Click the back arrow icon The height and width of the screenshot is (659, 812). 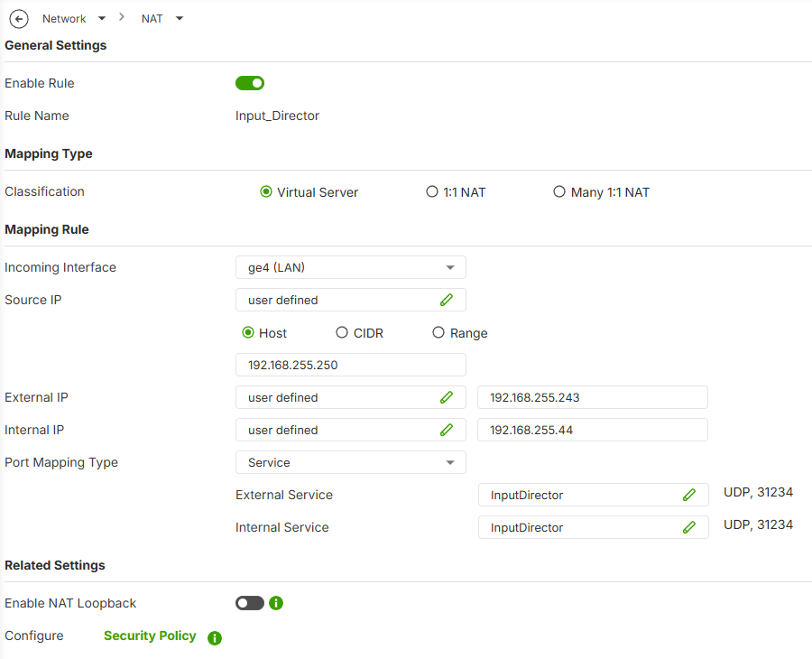[19, 19]
